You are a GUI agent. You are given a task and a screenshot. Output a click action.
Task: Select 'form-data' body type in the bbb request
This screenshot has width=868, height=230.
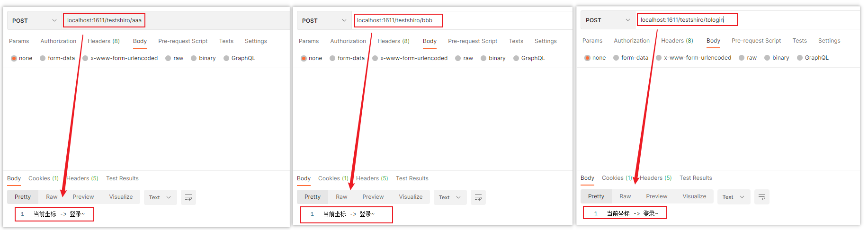point(347,58)
